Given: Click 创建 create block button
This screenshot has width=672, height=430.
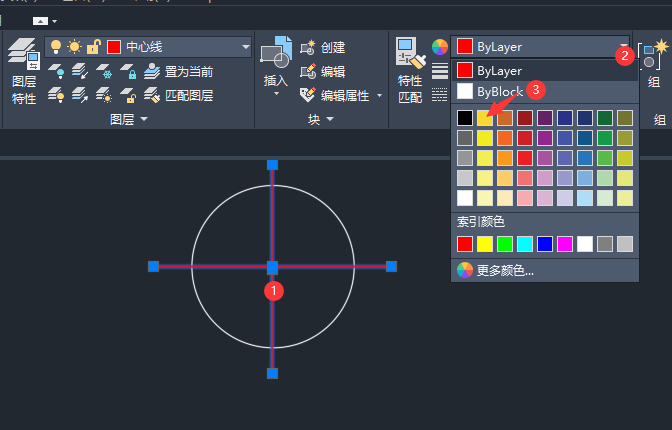Looking at the screenshot, I should point(323,47).
